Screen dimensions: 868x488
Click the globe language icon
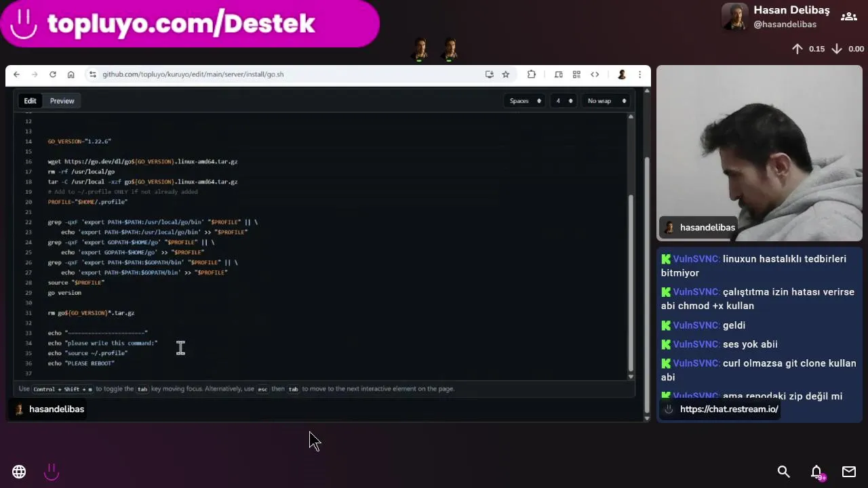19,472
